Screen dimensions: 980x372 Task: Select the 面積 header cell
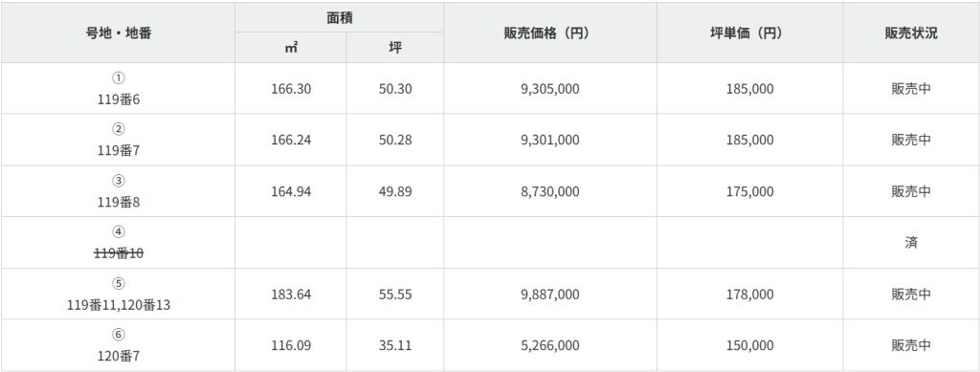tap(340, 17)
